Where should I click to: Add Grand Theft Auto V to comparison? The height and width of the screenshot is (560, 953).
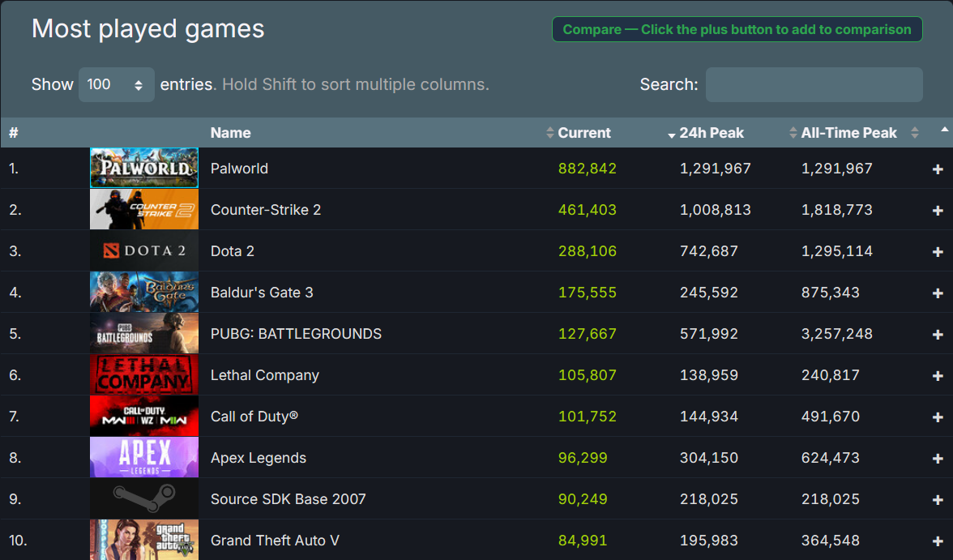(937, 541)
